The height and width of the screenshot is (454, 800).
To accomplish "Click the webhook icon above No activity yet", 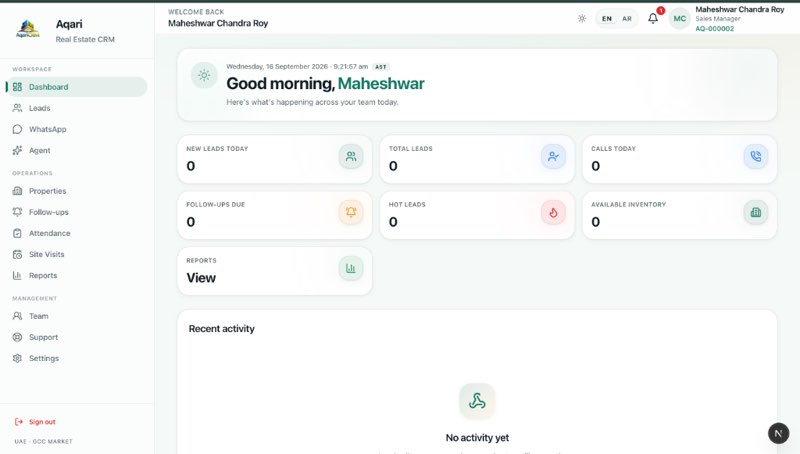I will click(x=477, y=401).
